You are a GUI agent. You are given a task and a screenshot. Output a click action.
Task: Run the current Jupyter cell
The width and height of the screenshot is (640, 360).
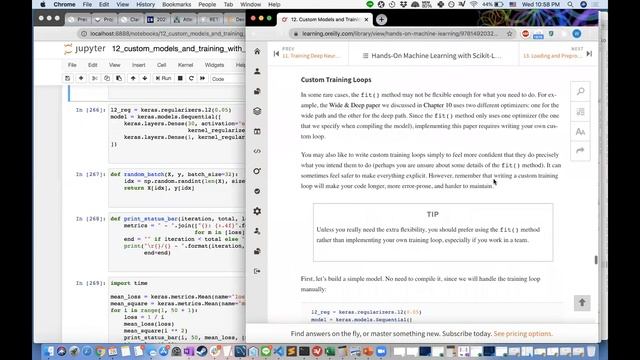click(x=163, y=78)
